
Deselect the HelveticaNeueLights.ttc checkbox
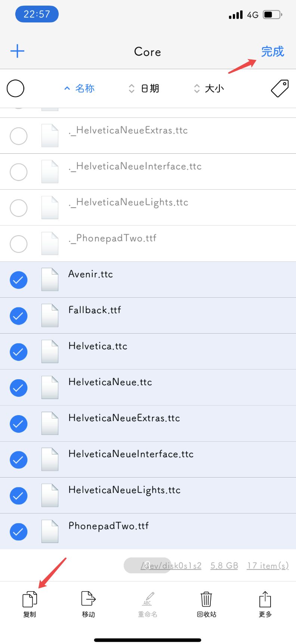pyautogui.click(x=19, y=496)
